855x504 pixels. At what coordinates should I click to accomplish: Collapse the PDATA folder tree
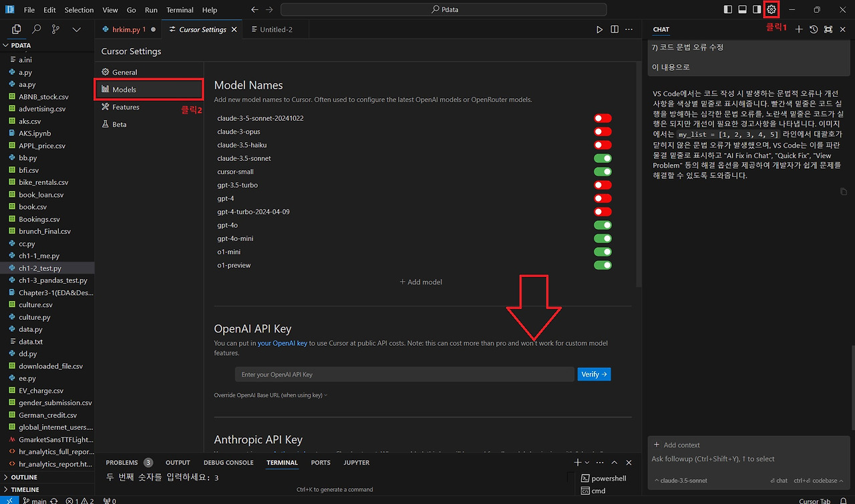coord(47,45)
